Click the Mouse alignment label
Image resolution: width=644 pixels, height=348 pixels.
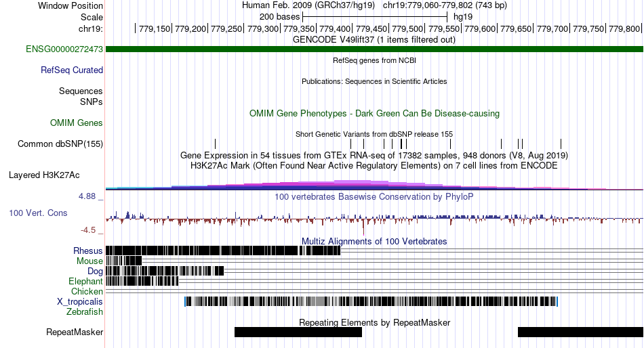click(89, 261)
